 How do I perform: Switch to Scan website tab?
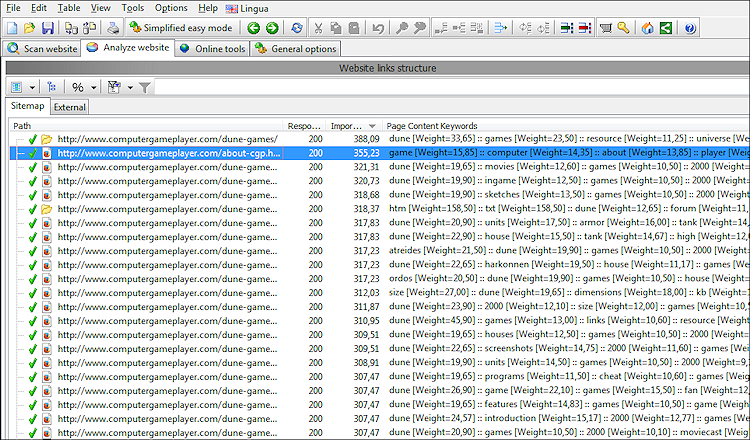click(42, 49)
